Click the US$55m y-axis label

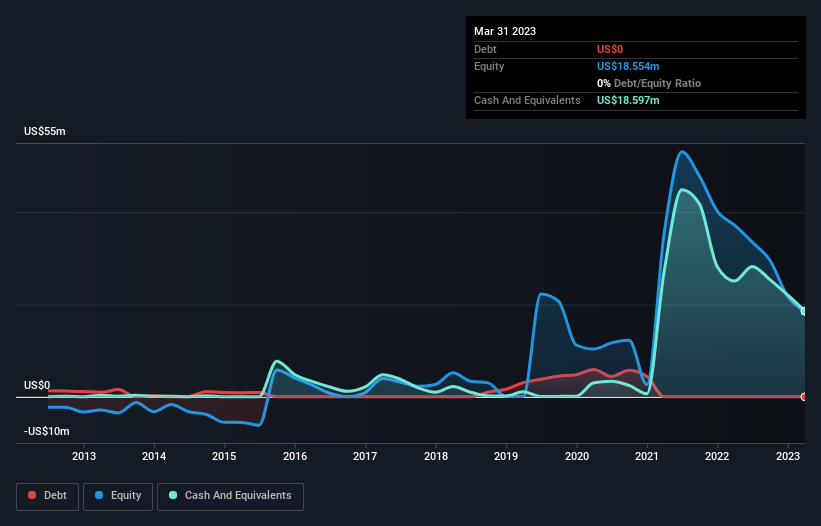(45, 131)
